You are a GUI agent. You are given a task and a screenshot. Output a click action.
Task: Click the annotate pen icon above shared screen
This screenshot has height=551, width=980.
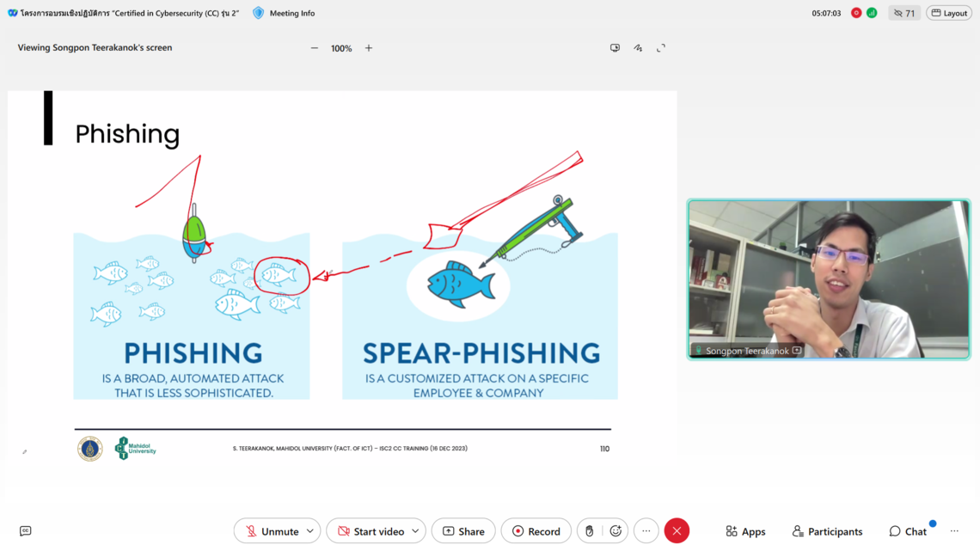[638, 48]
